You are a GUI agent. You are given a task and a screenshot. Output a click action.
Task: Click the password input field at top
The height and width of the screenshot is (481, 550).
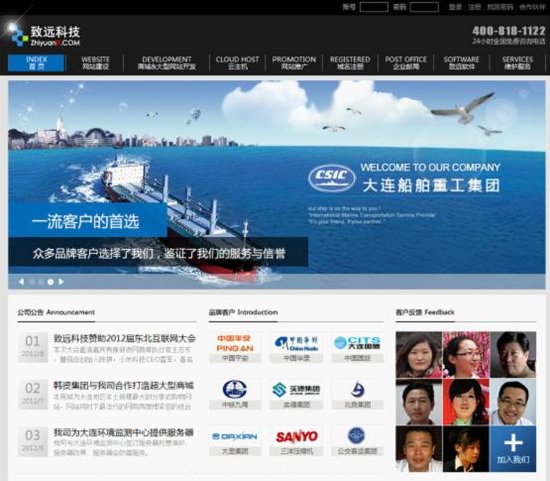424,7
